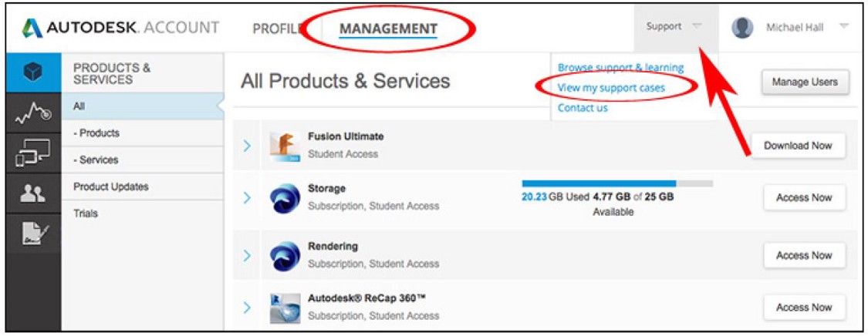Click the Storage usage progress bar
Viewport: 868px width, 336px height.
pos(616,183)
